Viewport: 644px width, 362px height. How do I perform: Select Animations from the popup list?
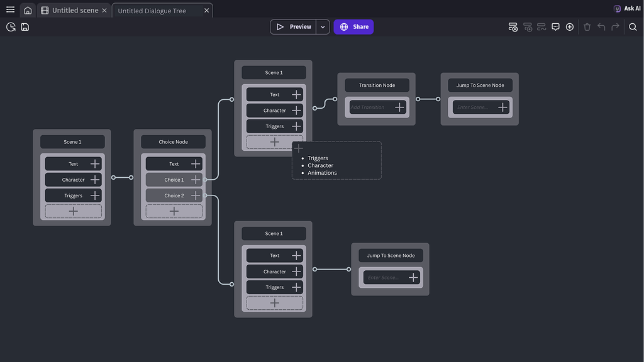[321, 172]
